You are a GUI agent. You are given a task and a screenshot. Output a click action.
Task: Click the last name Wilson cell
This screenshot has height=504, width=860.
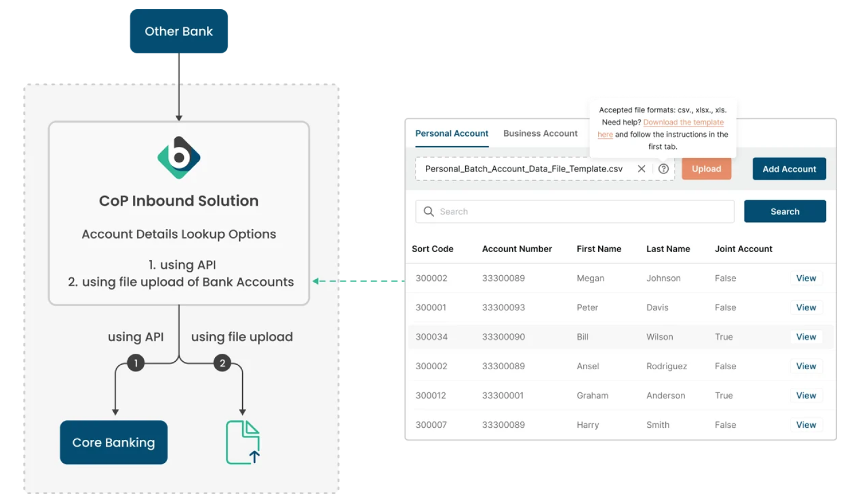659,337
